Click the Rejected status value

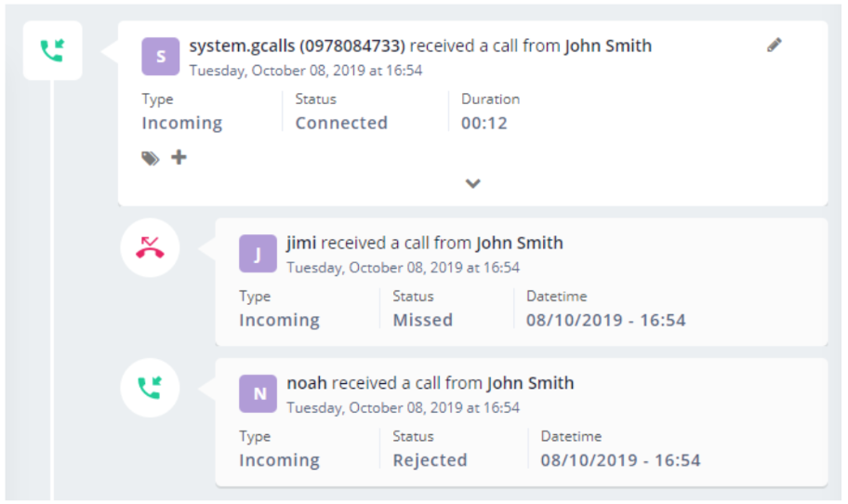pos(430,460)
